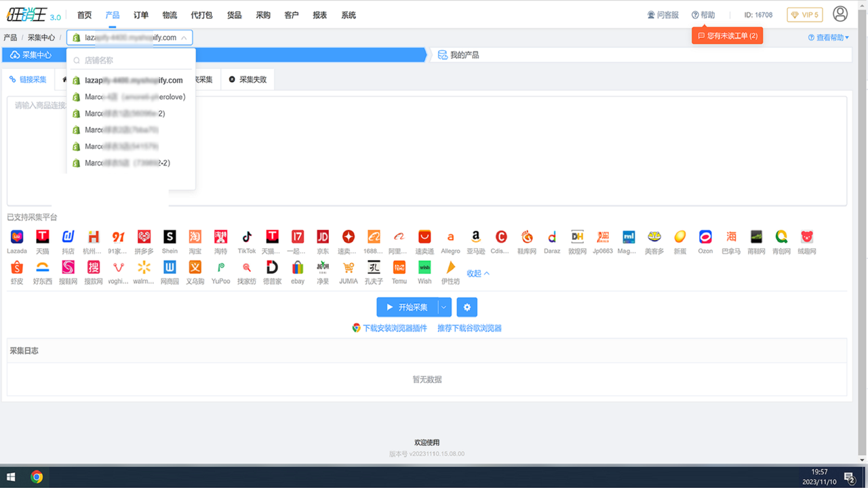868x488 pixels.
Task: Select the 淘宝 platform icon
Action: [x=195, y=237]
